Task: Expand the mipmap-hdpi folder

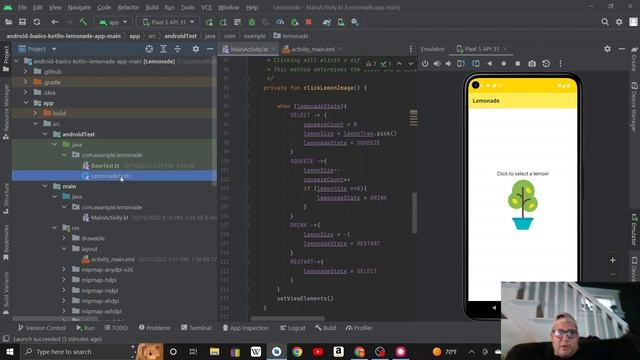Action: (x=64, y=280)
